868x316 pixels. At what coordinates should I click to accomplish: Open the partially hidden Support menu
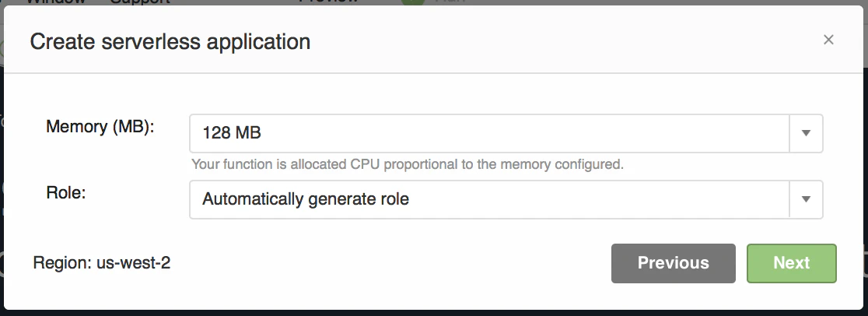click(139, 2)
